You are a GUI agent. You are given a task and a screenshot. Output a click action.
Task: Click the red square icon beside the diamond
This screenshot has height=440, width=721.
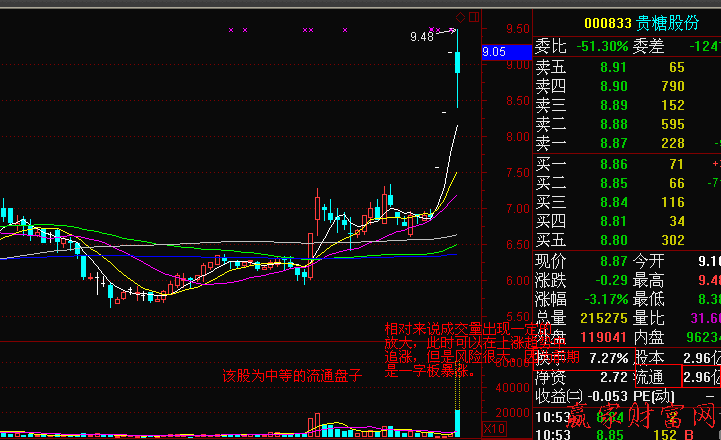click(474, 17)
